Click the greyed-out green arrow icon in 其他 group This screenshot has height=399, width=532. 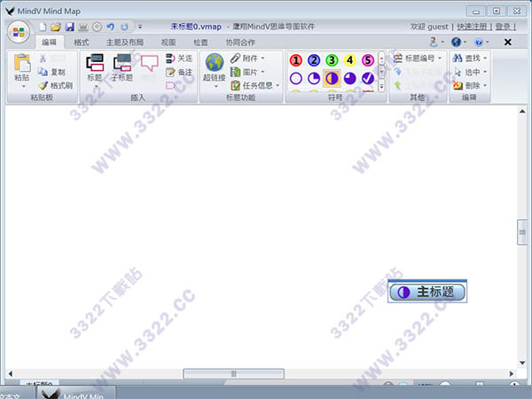pyautogui.click(x=398, y=85)
